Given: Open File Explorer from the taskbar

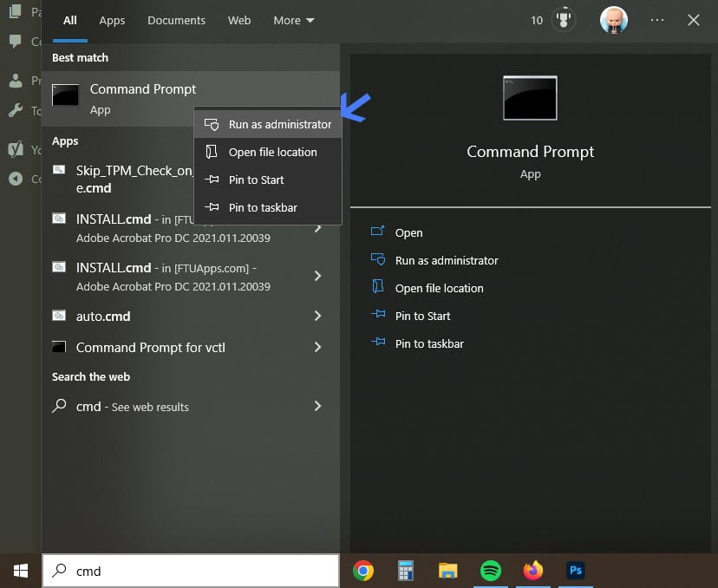Looking at the screenshot, I should pyautogui.click(x=447, y=571).
